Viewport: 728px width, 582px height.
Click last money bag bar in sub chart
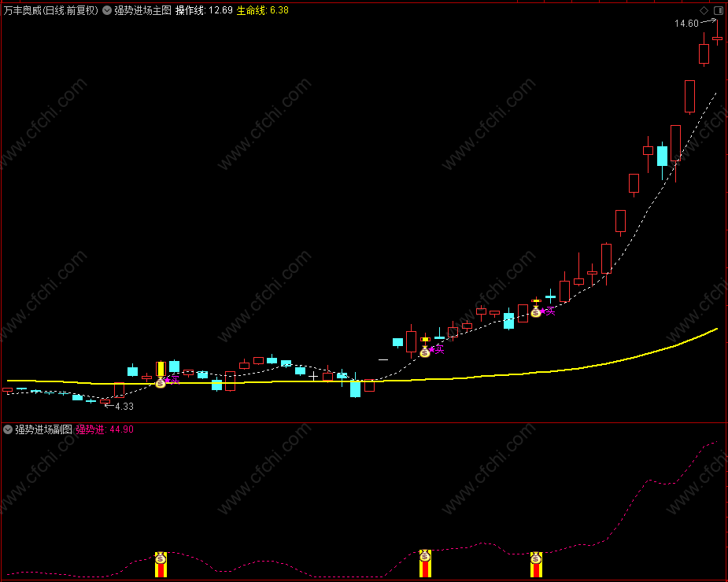[x=536, y=565]
